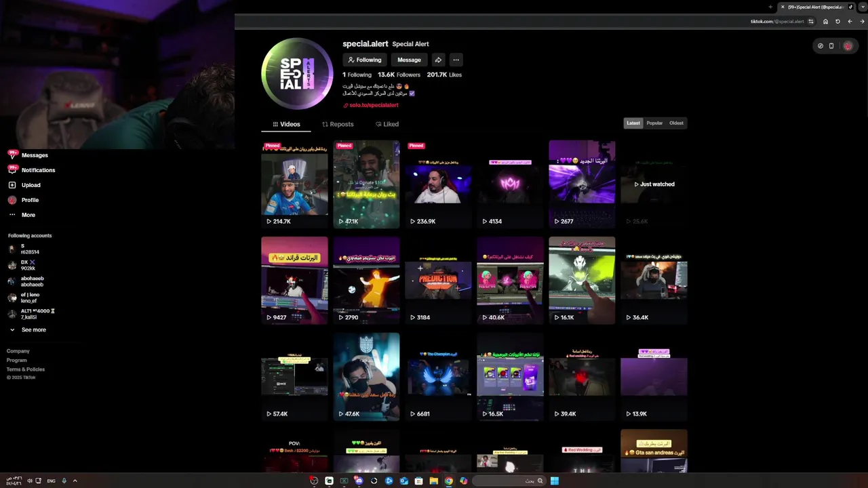The width and height of the screenshot is (868, 488).
Task: Click the Message button
Action: click(x=409, y=60)
